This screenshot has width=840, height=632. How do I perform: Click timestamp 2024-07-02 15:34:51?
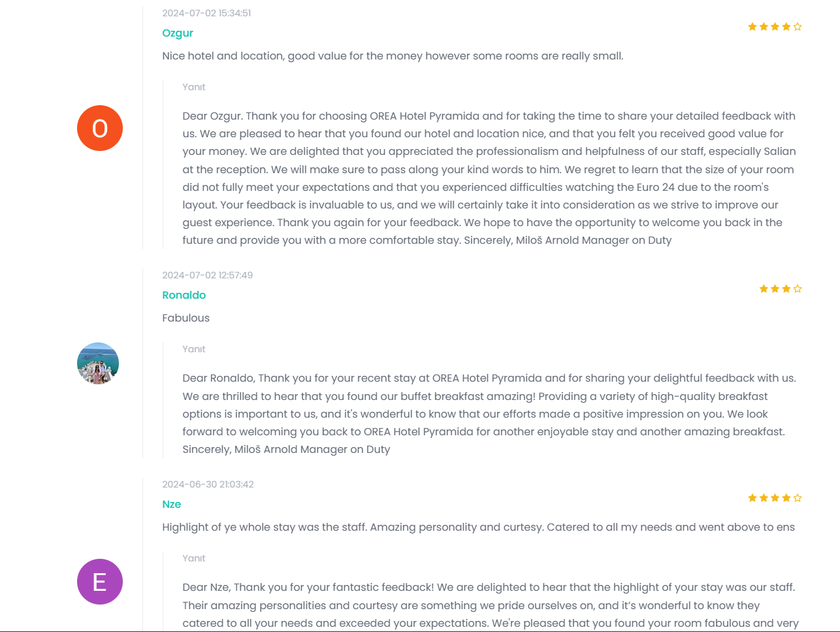point(206,13)
